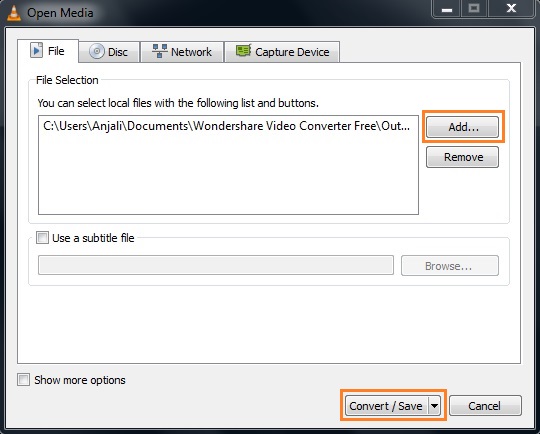Click the VLC cone icon in title bar
Viewport: 540px width, 434px height.
pos(14,13)
